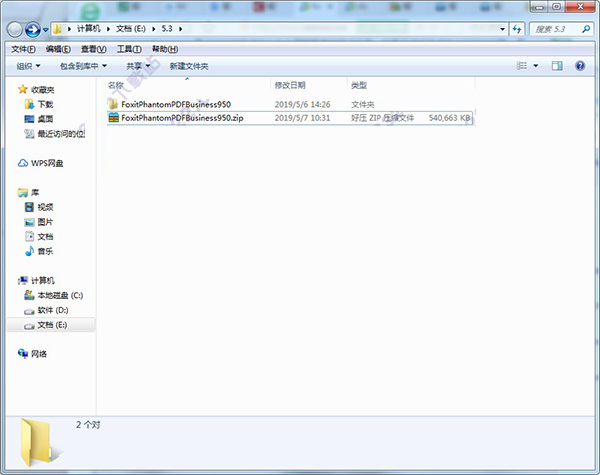Click the 音乐 music note icon
The width and height of the screenshot is (600, 475).
29,251
